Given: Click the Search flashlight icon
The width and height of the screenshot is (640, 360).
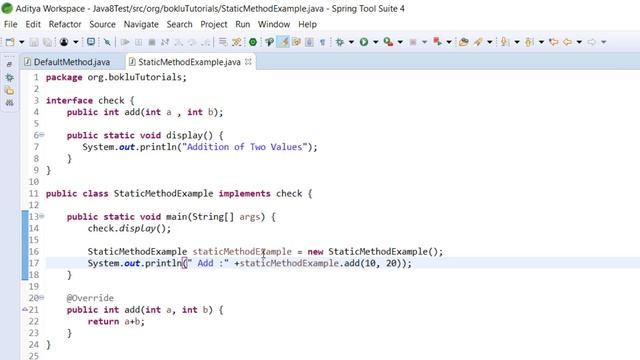Looking at the screenshot, I should click(x=478, y=42).
